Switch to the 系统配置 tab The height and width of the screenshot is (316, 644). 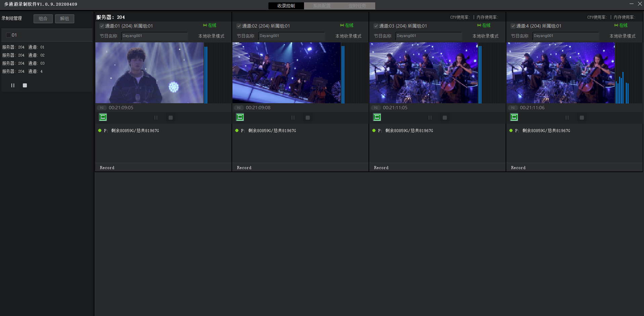321,6
